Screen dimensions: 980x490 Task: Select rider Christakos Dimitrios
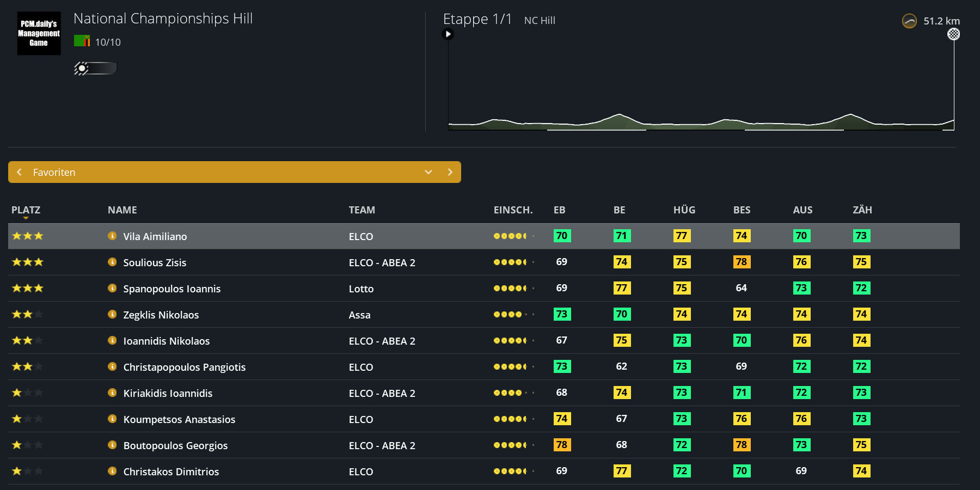[171, 471]
